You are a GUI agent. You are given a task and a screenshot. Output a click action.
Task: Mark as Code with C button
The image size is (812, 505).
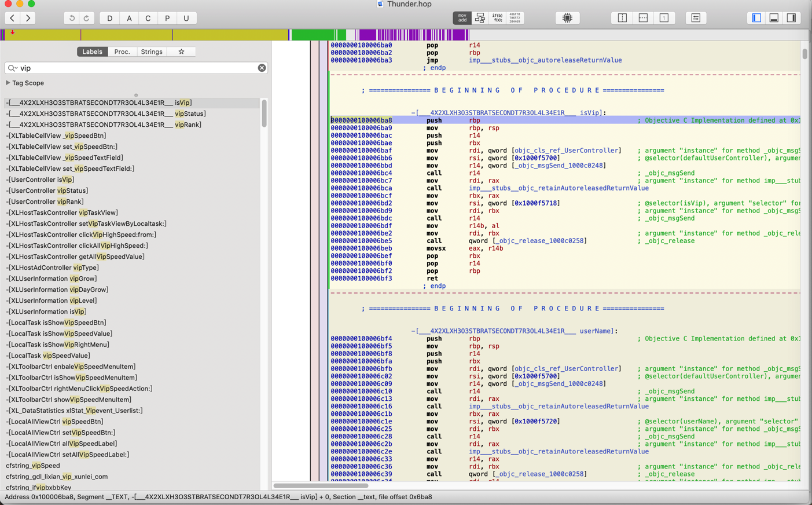tap(148, 19)
